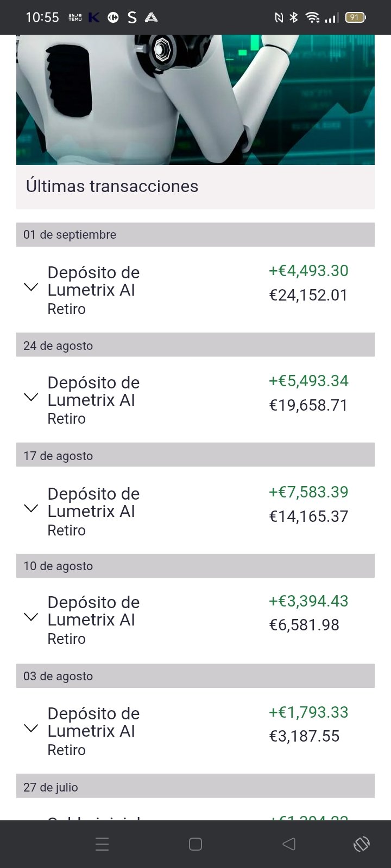The image size is (391, 868).
Task: Tap the Wi-Fi status icon
Action: coord(312,17)
